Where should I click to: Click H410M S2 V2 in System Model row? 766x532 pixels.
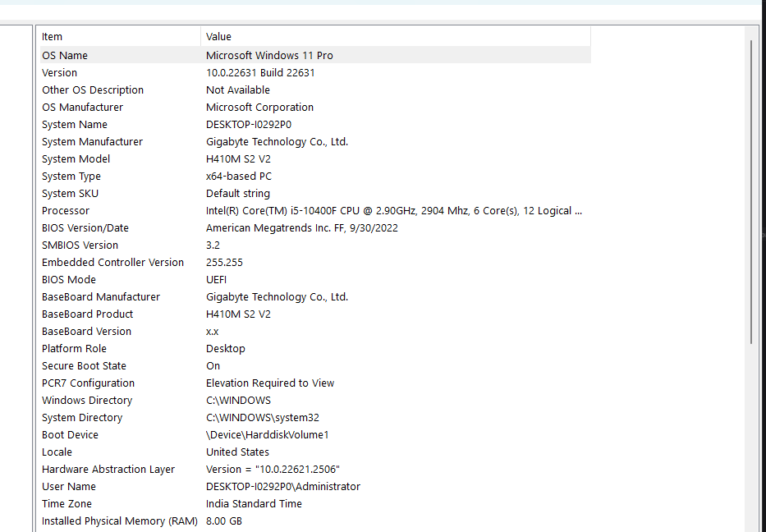coord(238,158)
